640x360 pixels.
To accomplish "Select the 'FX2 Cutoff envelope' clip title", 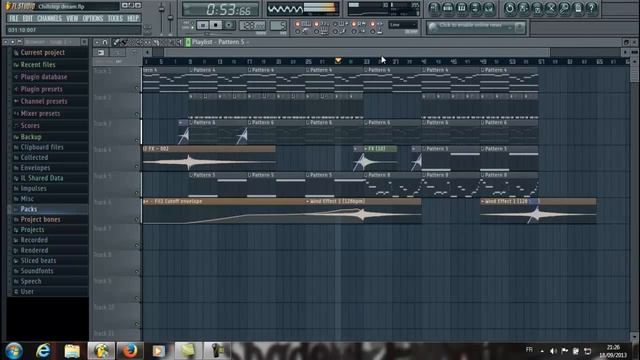I will [x=178, y=201].
